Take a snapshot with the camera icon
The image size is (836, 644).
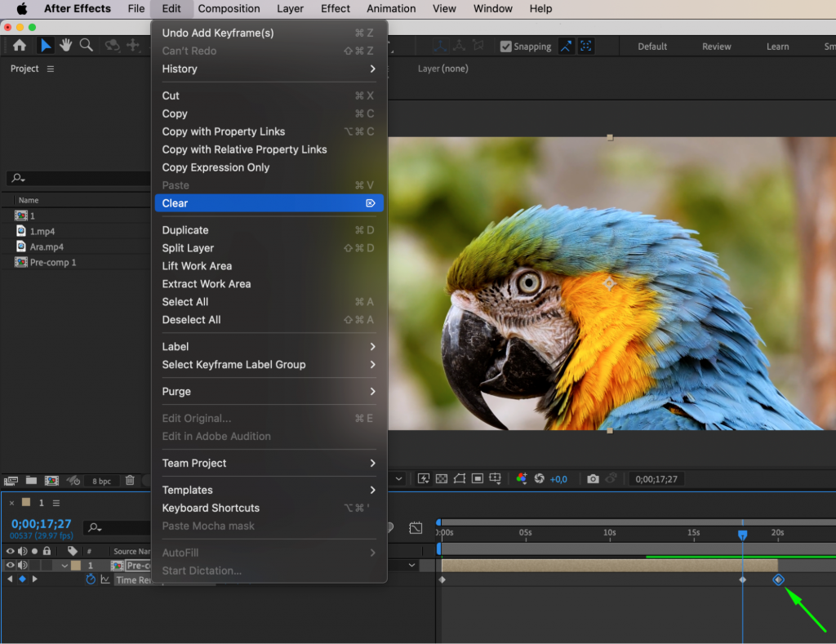594,479
